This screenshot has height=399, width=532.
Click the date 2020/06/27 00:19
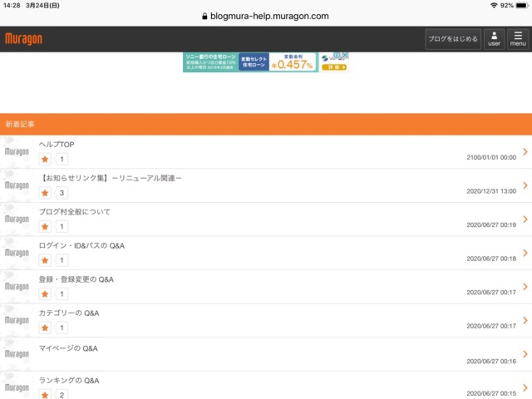[491, 225]
